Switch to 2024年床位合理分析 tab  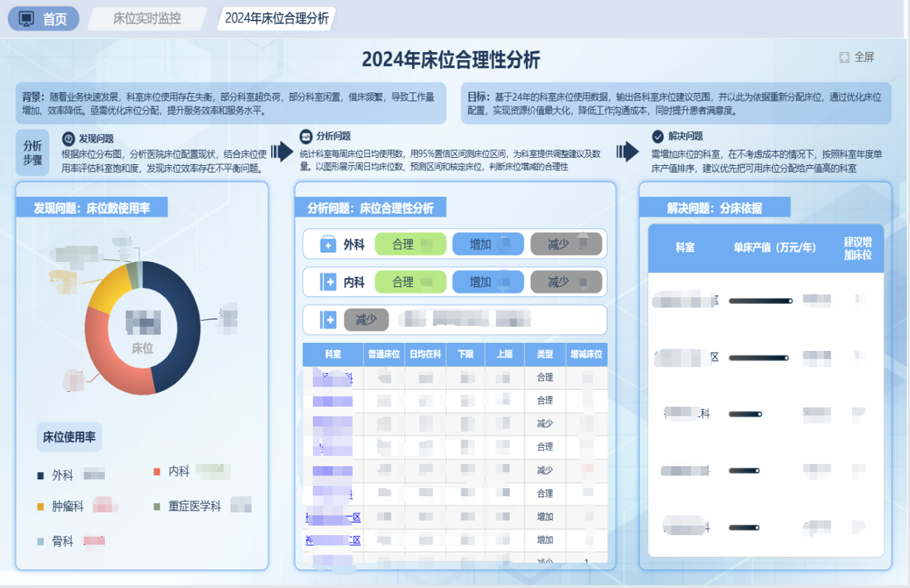click(x=276, y=19)
